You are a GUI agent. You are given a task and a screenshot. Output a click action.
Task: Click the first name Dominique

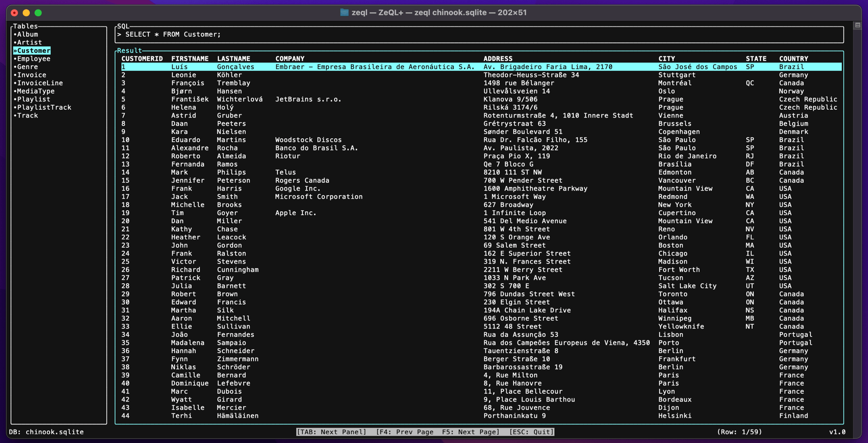(190, 383)
